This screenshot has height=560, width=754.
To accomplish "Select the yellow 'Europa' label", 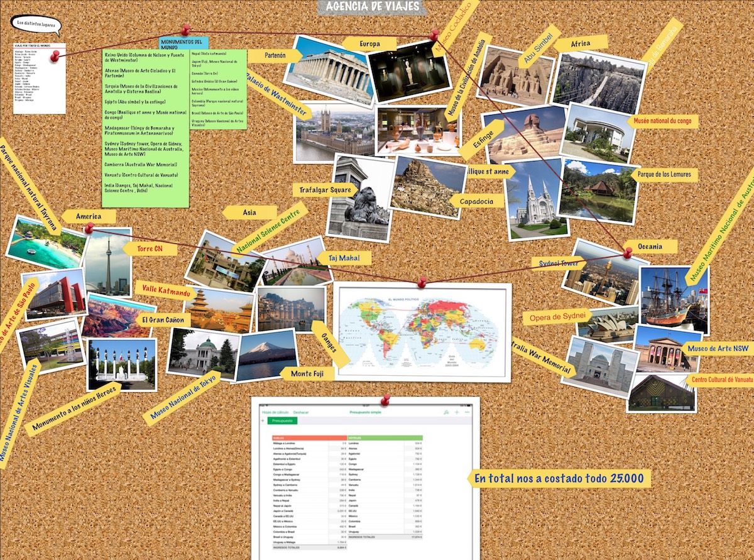I will [369, 44].
